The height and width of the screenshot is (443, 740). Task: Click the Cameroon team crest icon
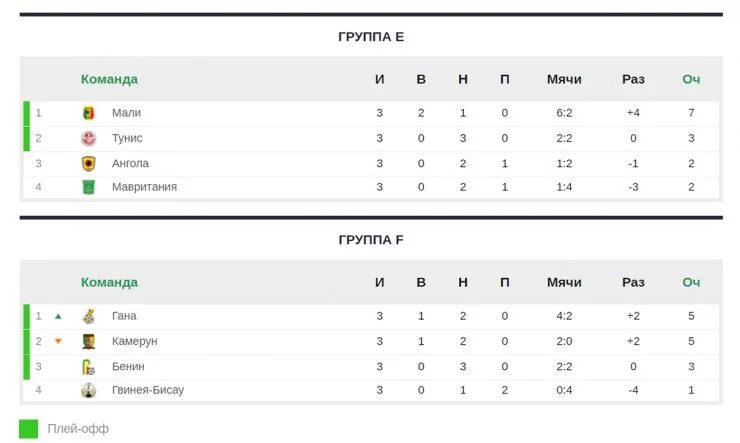point(89,341)
